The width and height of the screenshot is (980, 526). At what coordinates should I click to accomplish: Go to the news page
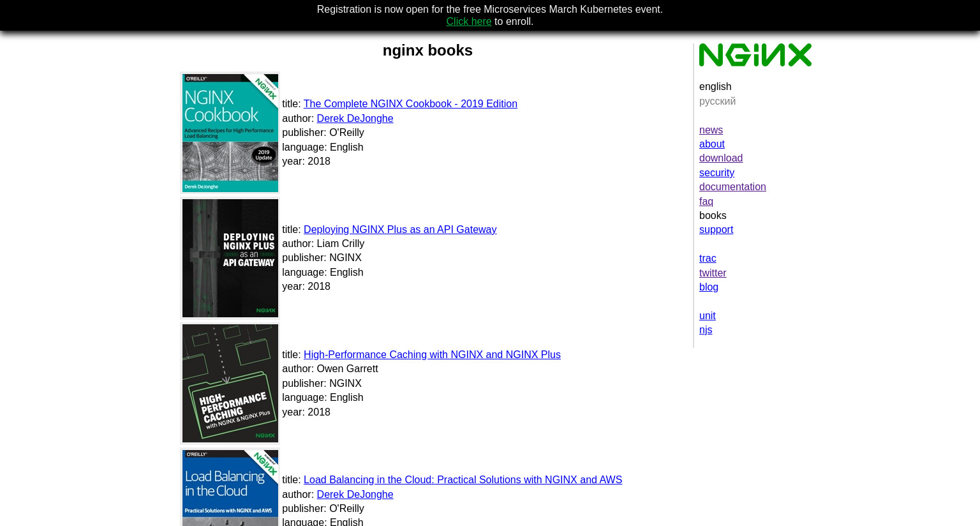[x=711, y=130]
